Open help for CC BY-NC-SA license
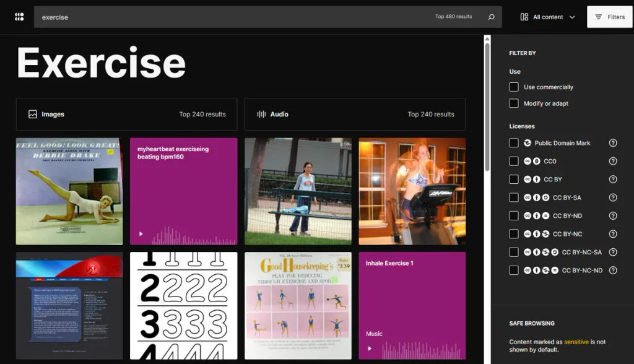Screen dimensions: 634x364 coord(613,252)
